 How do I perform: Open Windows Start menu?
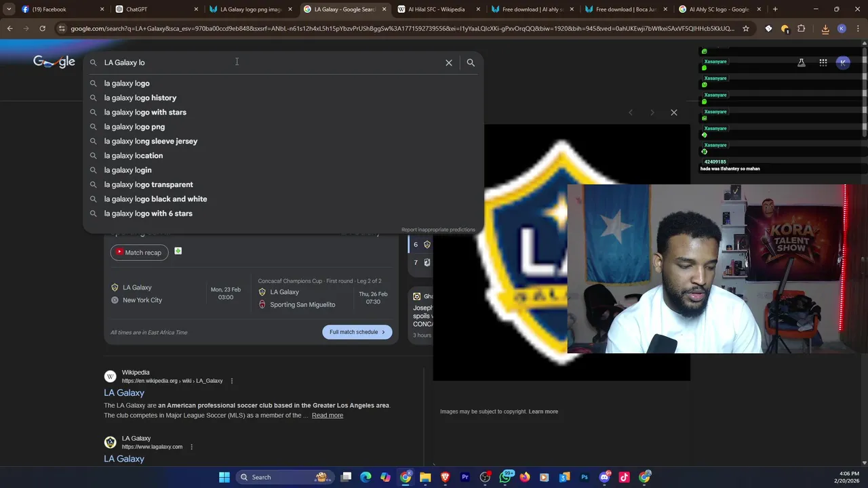pyautogui.click(x=224, y=477)
